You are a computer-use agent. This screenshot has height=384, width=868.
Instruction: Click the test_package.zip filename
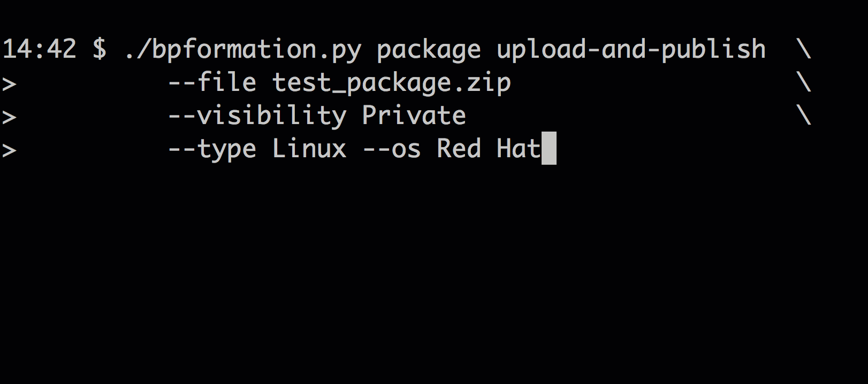(392, 83)
